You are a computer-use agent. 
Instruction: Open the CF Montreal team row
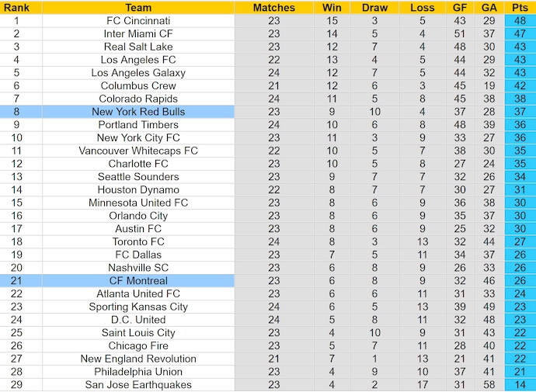tap(138, 281)
